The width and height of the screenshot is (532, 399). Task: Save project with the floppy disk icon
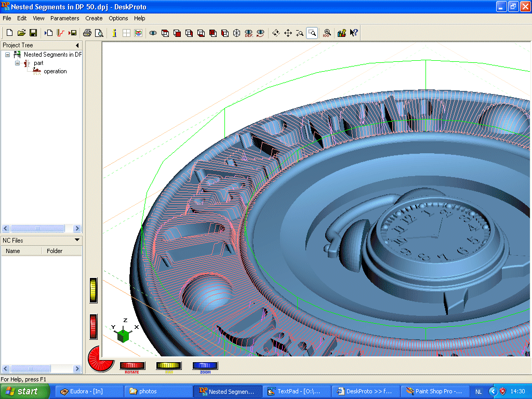tap(33, 33)
